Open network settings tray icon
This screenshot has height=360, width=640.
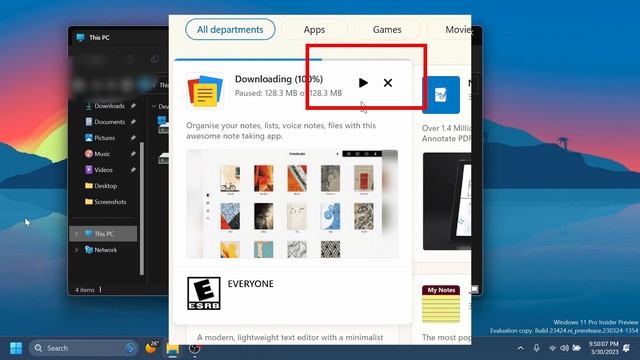pos(552,348)
